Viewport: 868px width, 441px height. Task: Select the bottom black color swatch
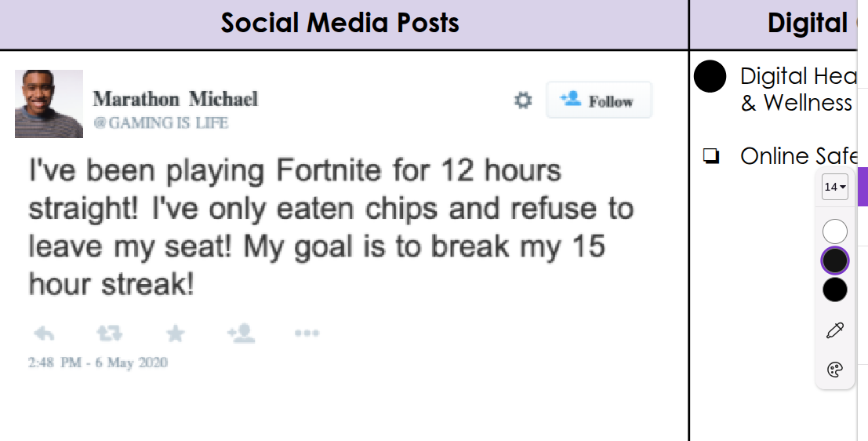pyautogui.click(x=835, y=290)
